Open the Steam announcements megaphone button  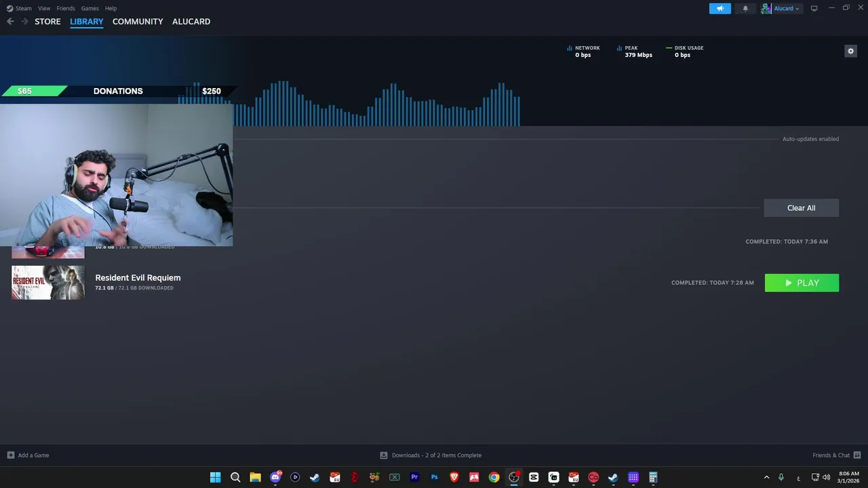[720, 8]
